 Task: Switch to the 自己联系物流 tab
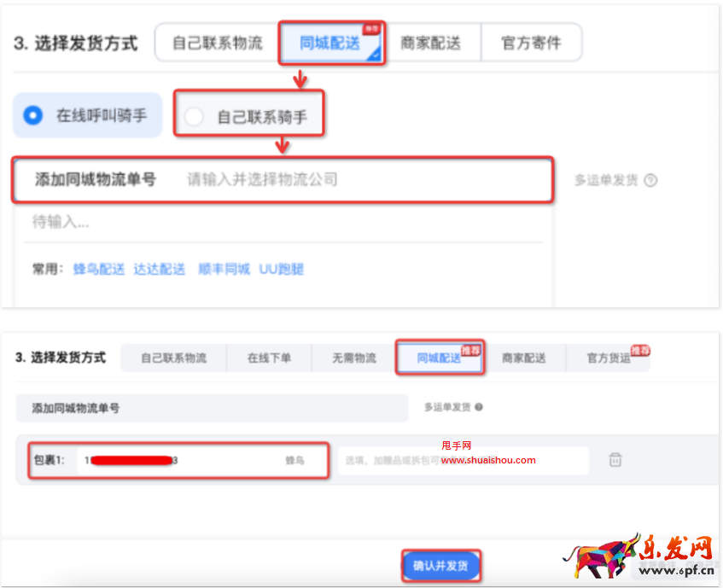tap(215, 42)
